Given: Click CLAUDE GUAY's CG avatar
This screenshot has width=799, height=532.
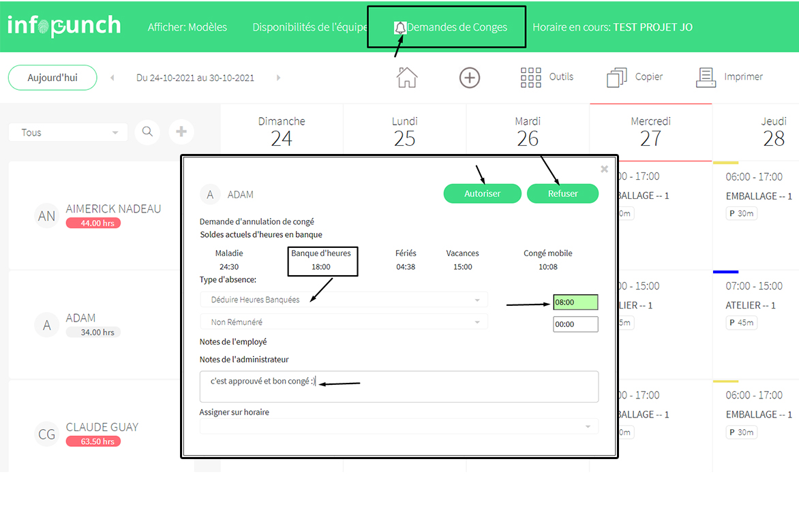Looking at the screenshot, I should 46,435.
